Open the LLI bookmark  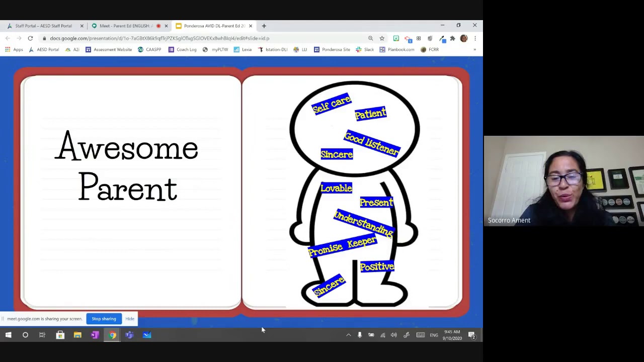coord(300,49)
